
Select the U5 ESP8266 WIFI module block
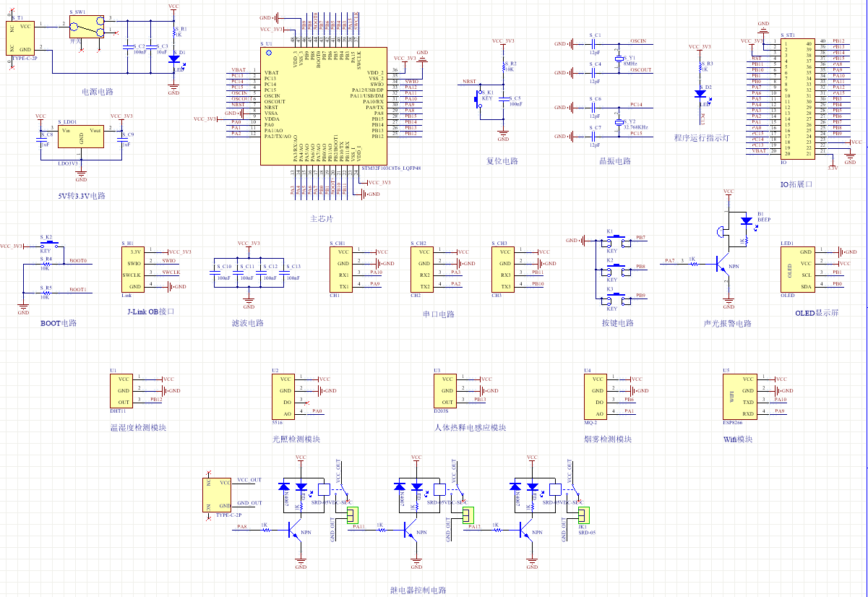click(740, 396)
